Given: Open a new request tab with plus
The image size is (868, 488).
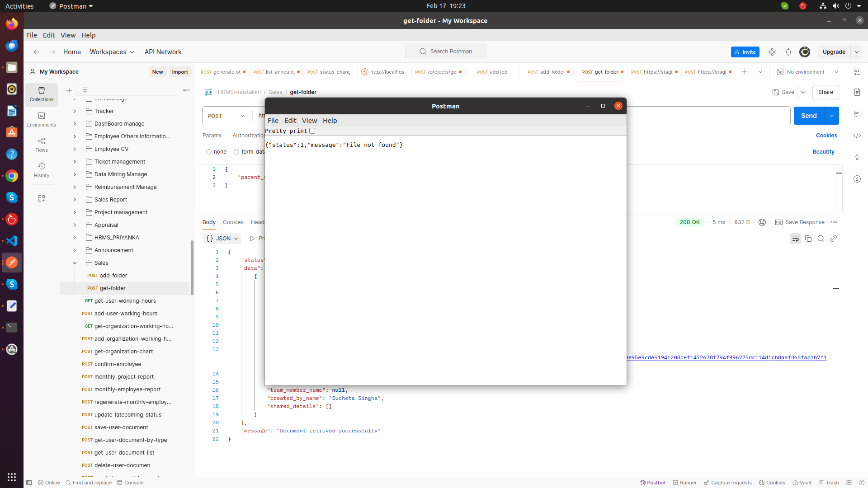Looking at the screenshot, I should point(744,72).
